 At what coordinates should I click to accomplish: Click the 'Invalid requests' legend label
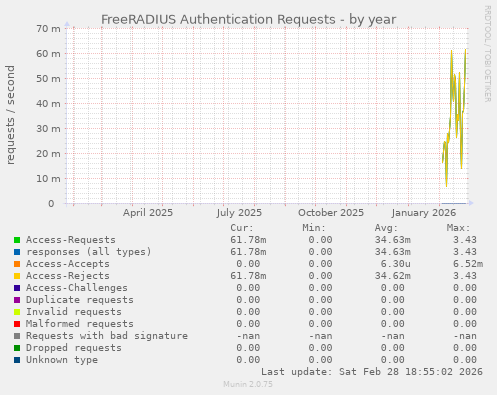[74, 312]
